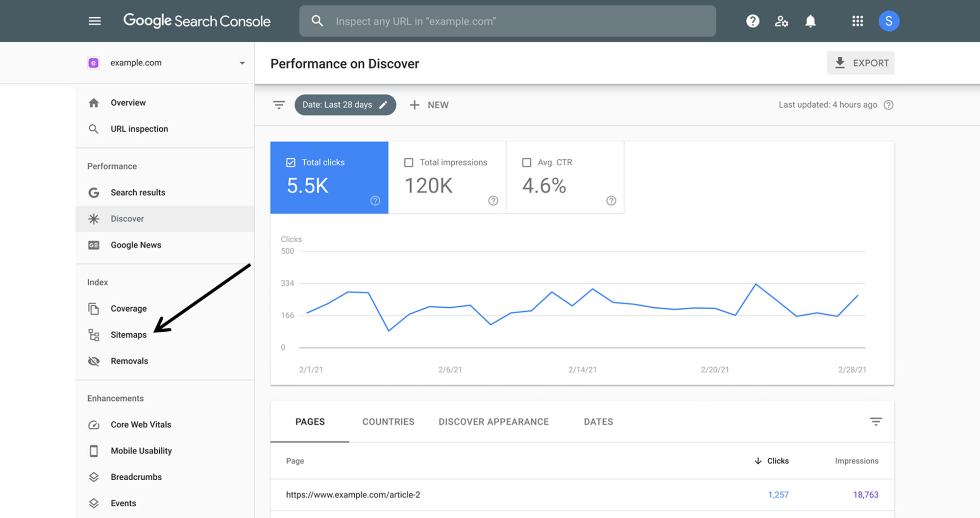Open user settings and permissions icon
Image resolution: width=980 pixels, height=518 pixels.
point(781,21)
